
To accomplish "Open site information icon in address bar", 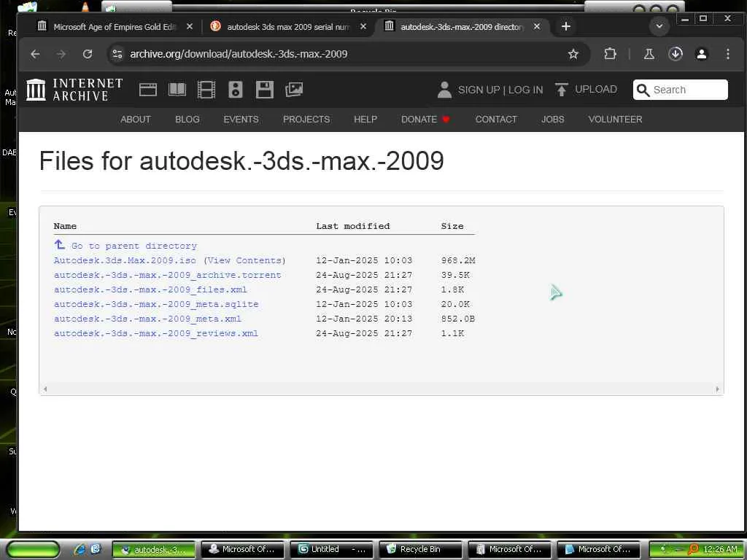I will (x=117, y=54).
